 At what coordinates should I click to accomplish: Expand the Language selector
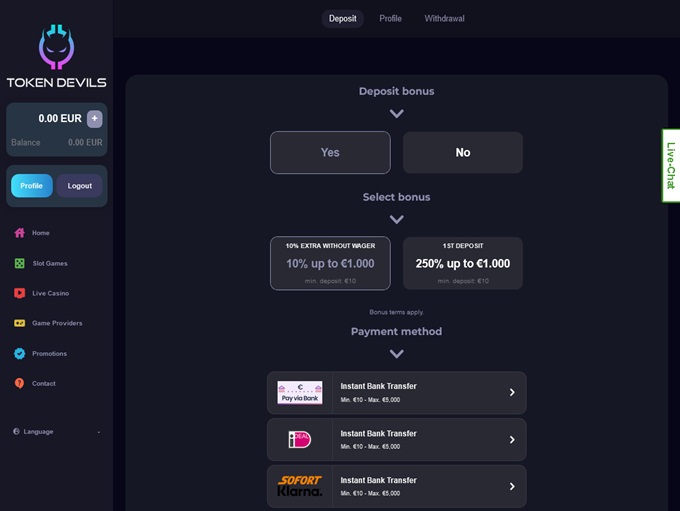[x=56, y=432]
